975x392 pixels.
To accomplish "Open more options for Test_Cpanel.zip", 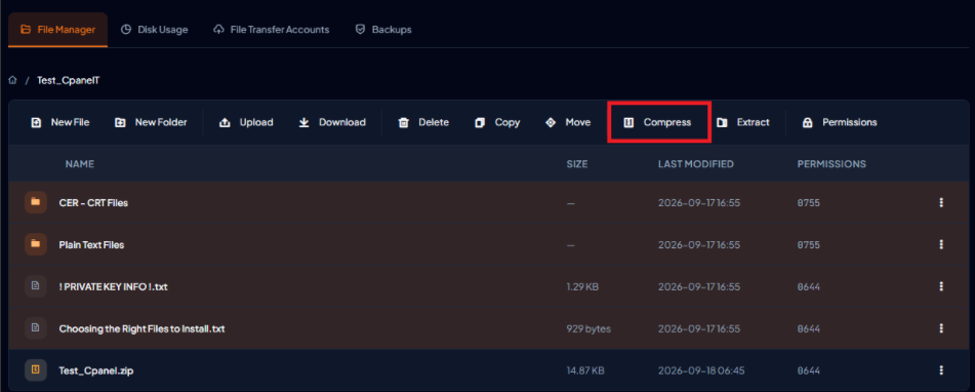I will (x=941, y=370).
